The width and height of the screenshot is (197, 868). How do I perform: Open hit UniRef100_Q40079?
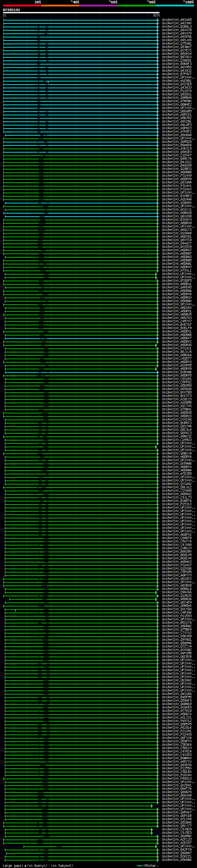coord(176,33)
